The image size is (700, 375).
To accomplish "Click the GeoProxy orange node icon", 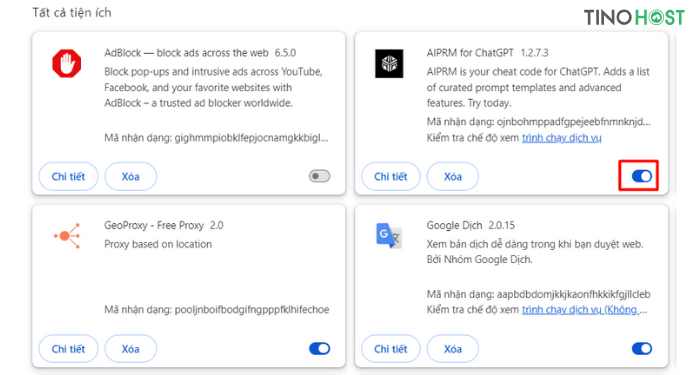I will (67, 235).
